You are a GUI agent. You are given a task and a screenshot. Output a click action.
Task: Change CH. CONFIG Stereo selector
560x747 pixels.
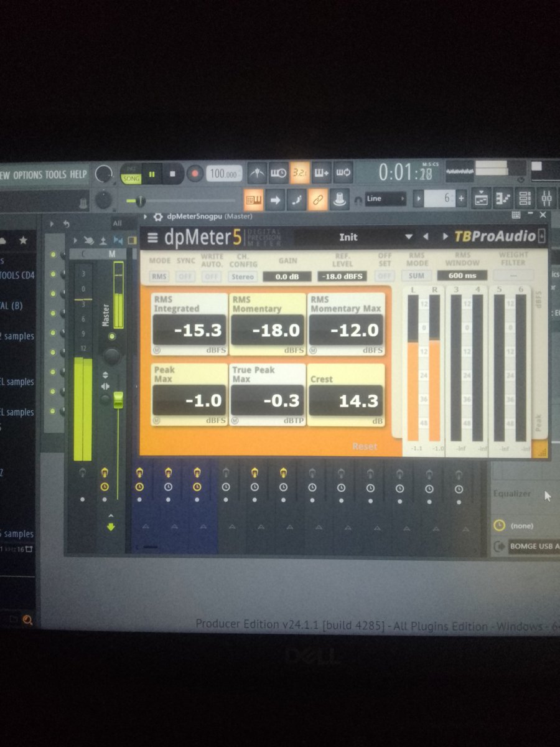pos(243,276)
